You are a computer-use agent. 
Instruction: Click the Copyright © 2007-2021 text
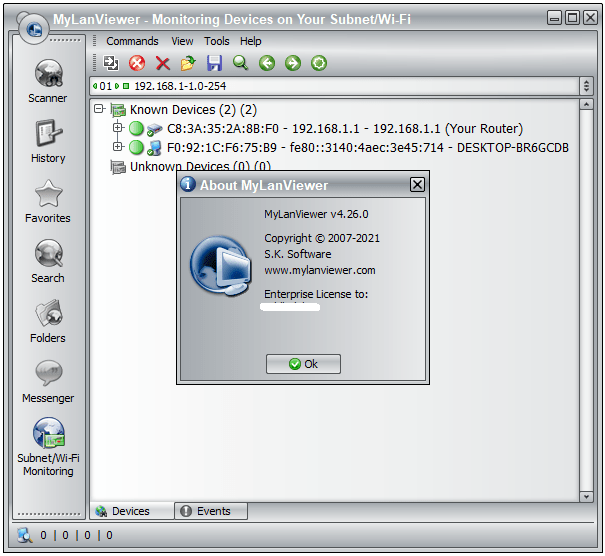point(322,238)
